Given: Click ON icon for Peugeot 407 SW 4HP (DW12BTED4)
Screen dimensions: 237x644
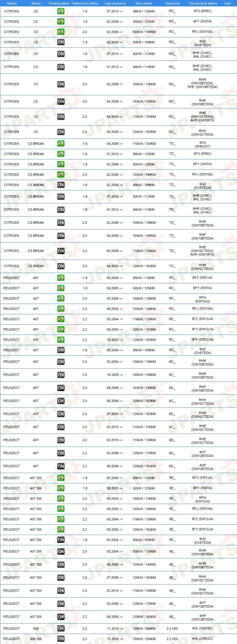Looking at the screenshot, I should click(61, 617).
